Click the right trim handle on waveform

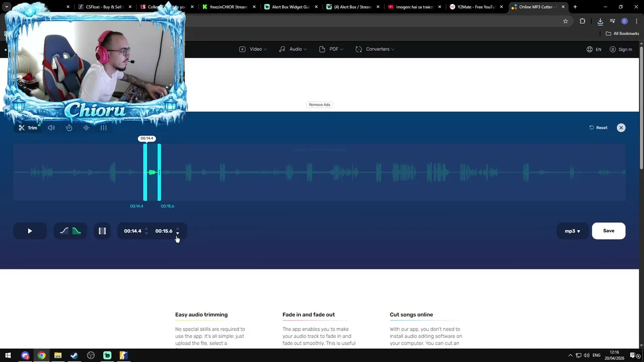[159, 172]
